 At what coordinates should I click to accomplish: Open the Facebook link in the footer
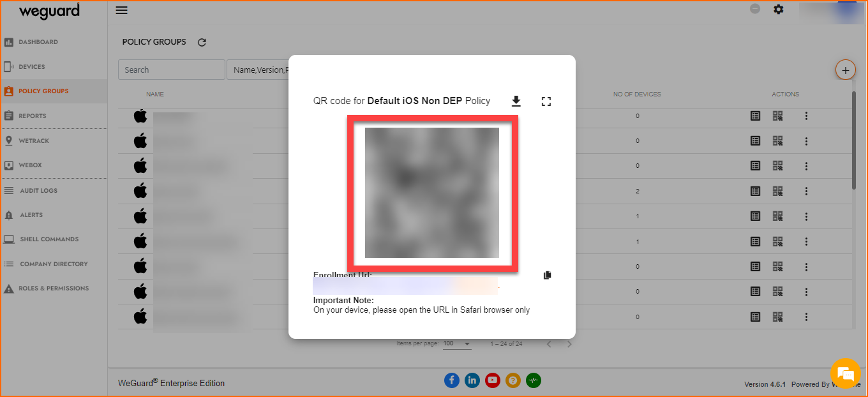click(x=452, y=380)
